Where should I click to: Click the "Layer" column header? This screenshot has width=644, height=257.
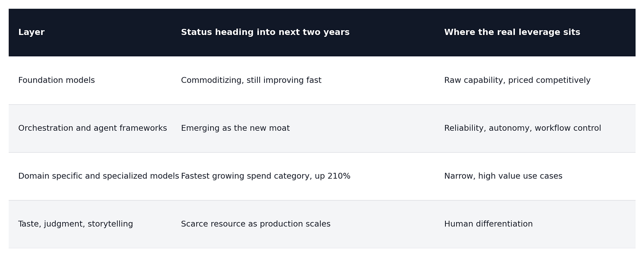point(31,32)
